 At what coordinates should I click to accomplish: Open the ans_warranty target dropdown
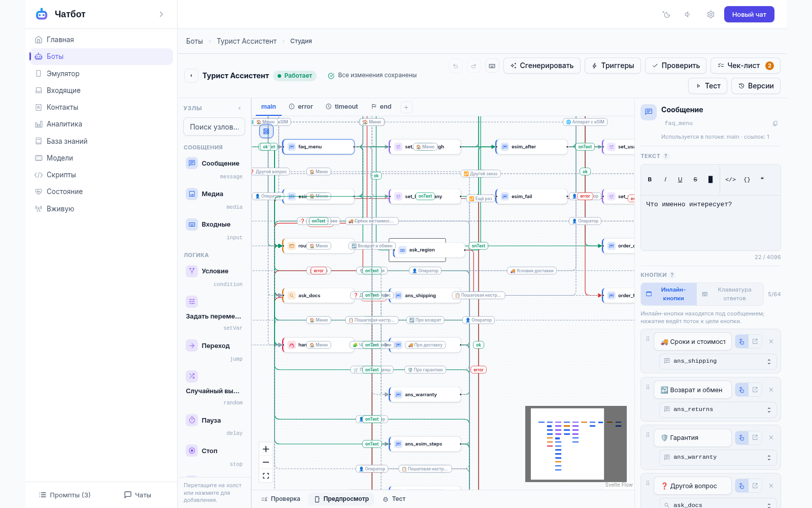point(718,457)
